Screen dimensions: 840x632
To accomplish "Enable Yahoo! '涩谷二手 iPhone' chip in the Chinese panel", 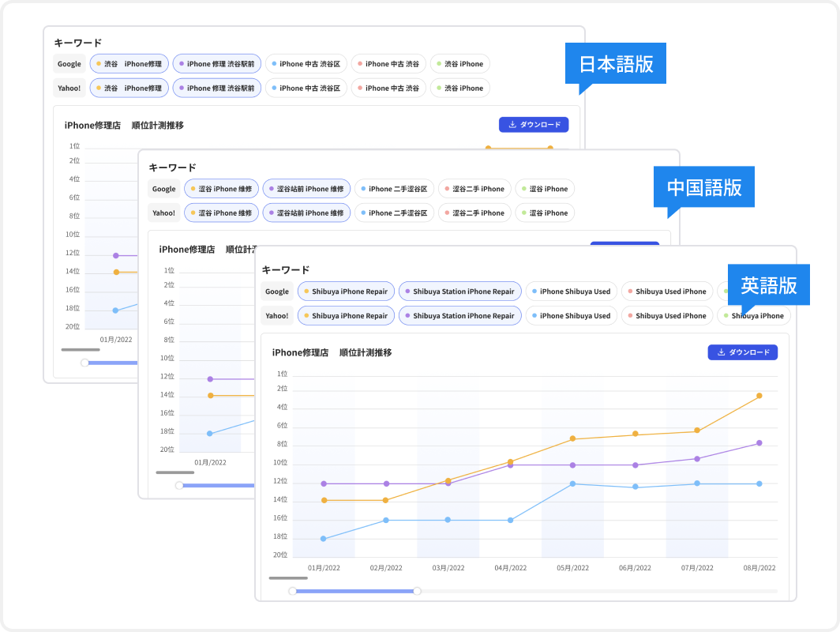I will tap(474, 213).
